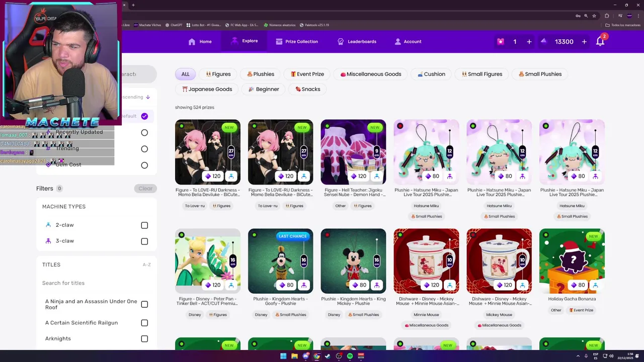Open the saved passwords key icon
This screenshot has width=644, height=362.
coord(578,16)
